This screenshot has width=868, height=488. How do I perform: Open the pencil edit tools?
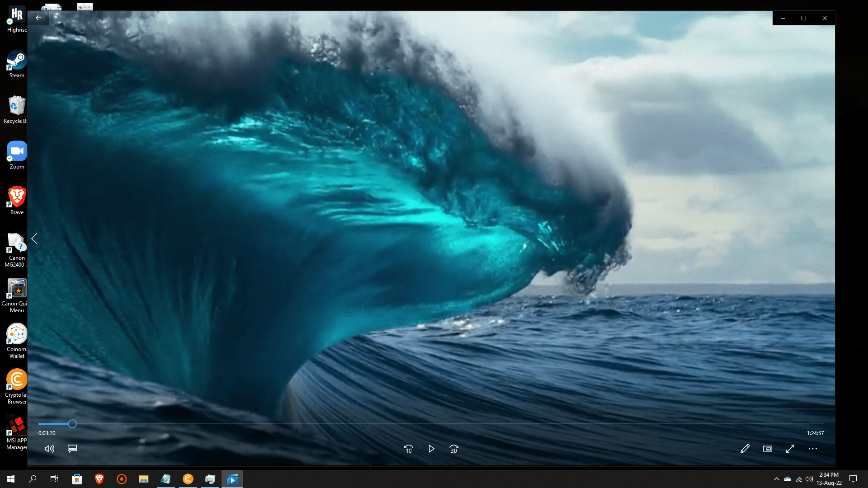(x=745, y=449)
